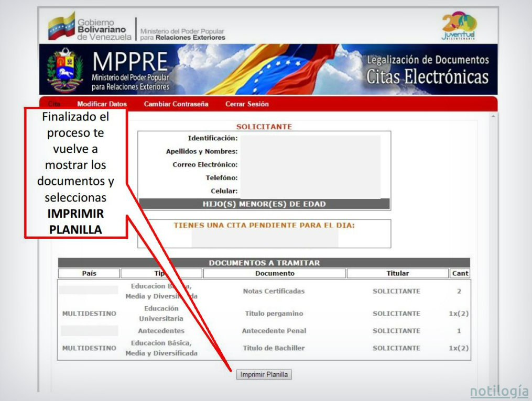Screen dimensions: 532x401
Task: Click the Celular: label
Action: coord(224,191)
